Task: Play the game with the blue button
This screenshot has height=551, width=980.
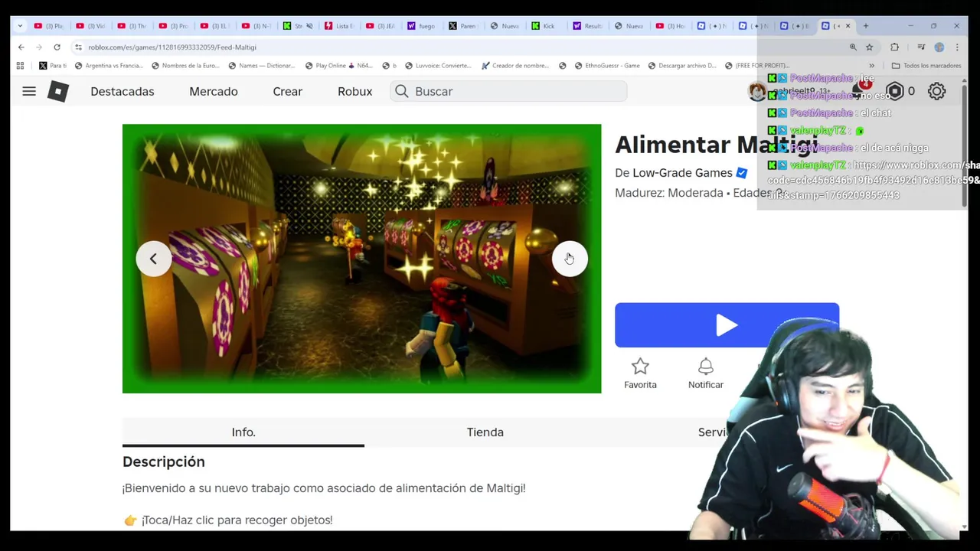Action: click(727, 325)
